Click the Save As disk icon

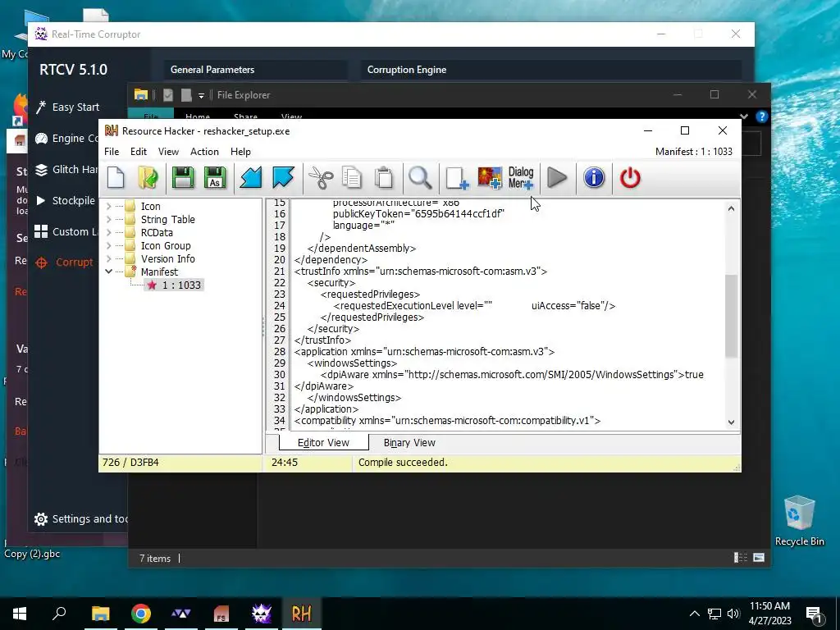(x=215, y=178)
